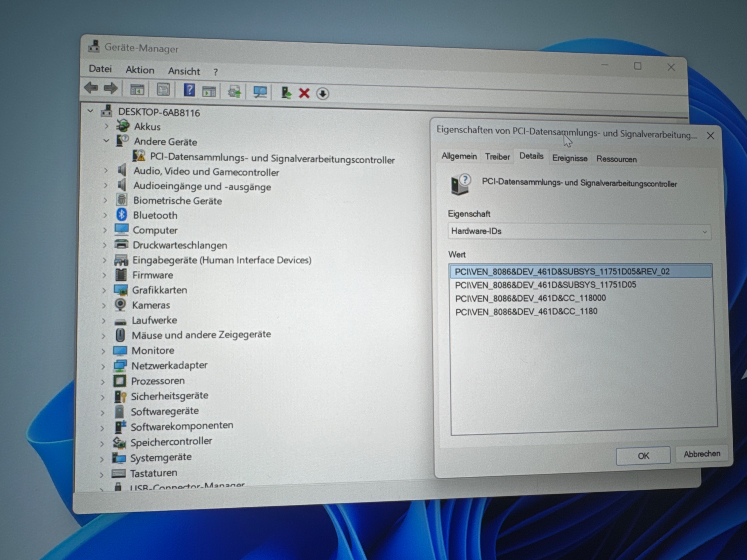
Task: Expand the Netzwerkadapter category
Action: 103,367
